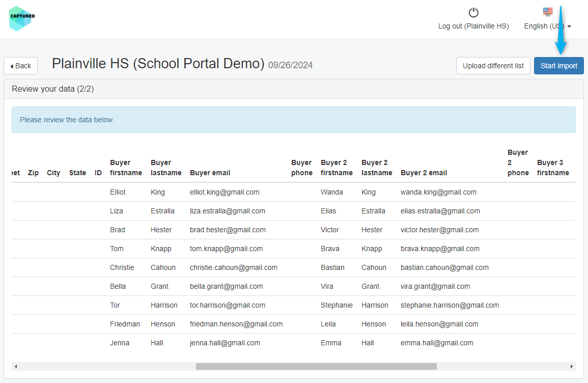Click the power log out icon
The width and height of the screenshot is (588, 383).
click(473, 13)
